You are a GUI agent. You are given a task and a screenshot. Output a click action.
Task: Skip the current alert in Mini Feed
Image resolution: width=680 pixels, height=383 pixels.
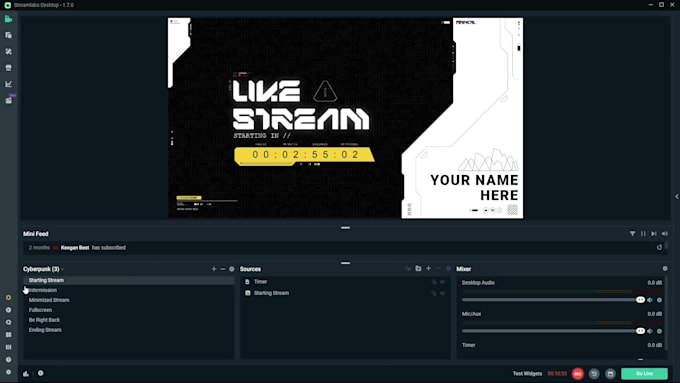pyautogui.click(x=654, y=234)
